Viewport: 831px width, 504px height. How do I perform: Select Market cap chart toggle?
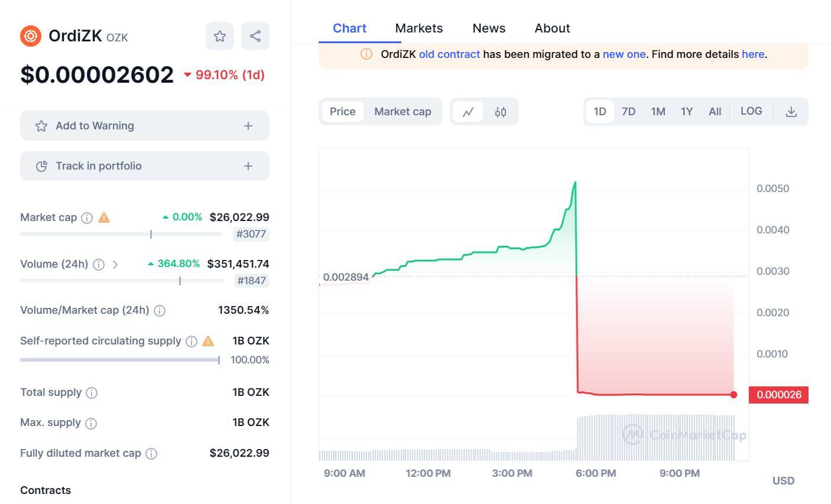(x=403, y=112)
